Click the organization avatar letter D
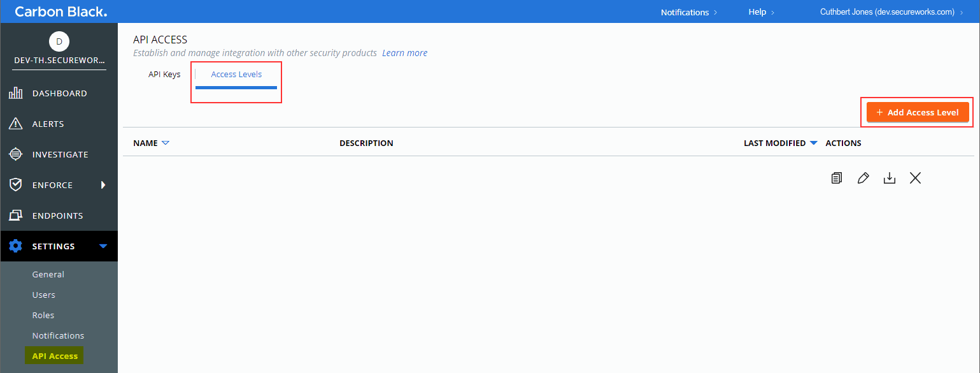Image resolution: width=980 pixels, height=373 pixels. point(59,41)
